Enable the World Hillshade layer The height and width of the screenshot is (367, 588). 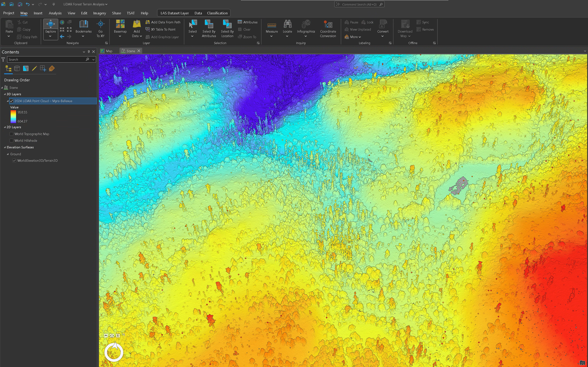point(12,141)
